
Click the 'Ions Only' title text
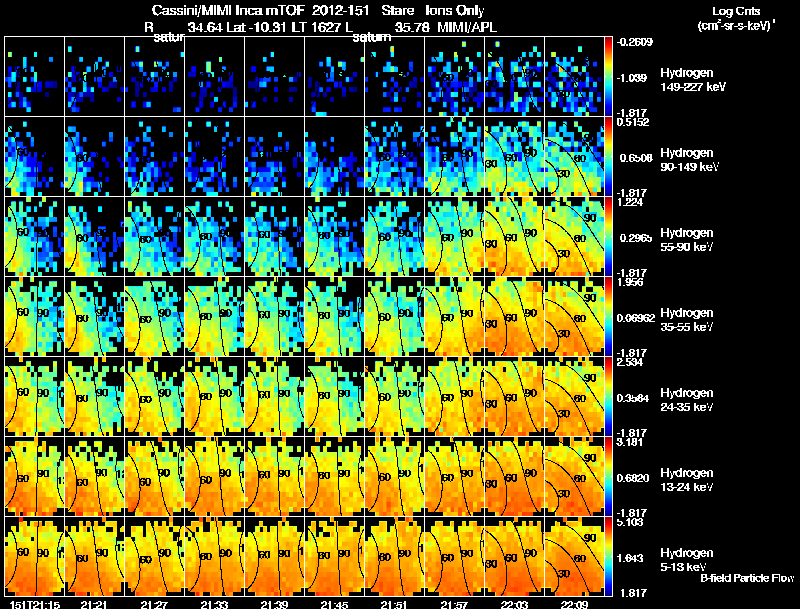[x=455, y=11]
